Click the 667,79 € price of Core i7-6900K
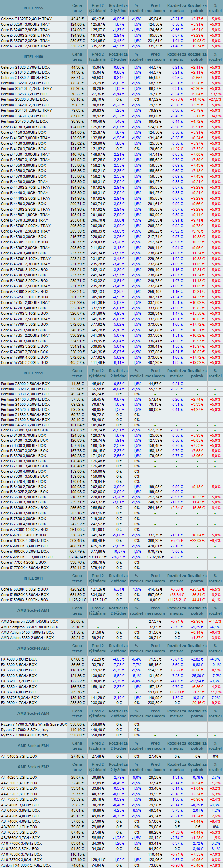 (x=77, y=551)
